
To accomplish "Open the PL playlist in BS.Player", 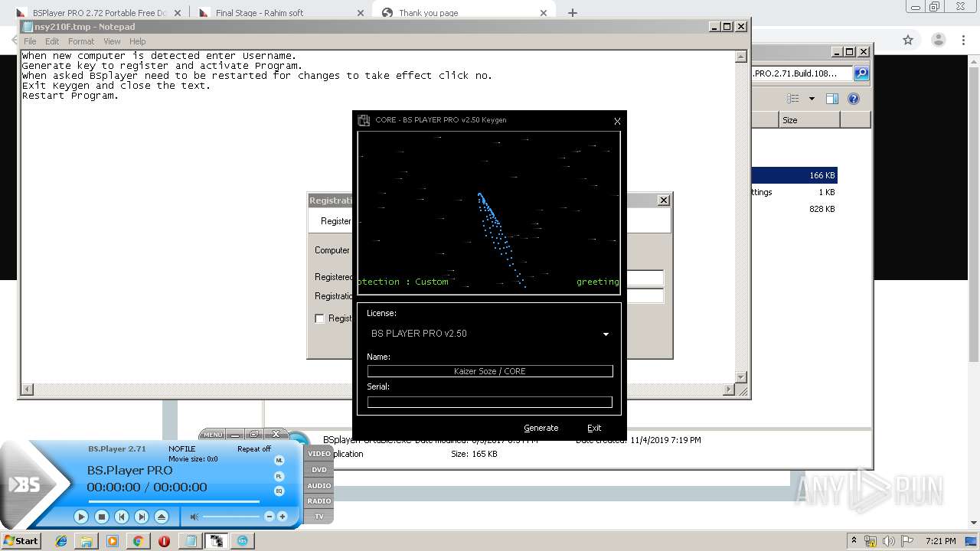I will 279,476.
